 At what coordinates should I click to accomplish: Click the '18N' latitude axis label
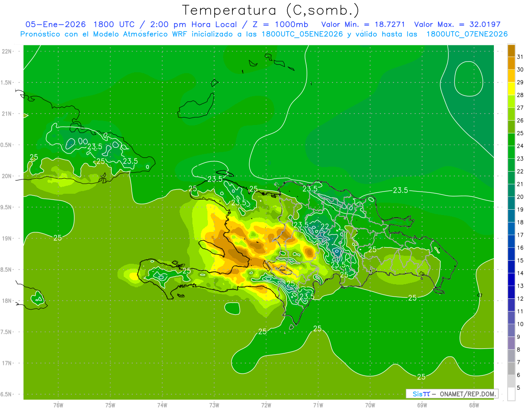[x=6, y=301]
